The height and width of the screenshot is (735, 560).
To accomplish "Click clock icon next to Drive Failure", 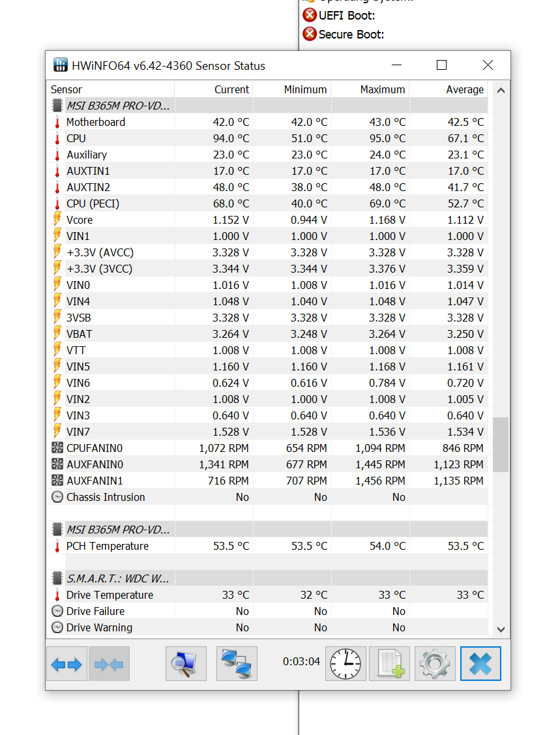I will 57,611.
